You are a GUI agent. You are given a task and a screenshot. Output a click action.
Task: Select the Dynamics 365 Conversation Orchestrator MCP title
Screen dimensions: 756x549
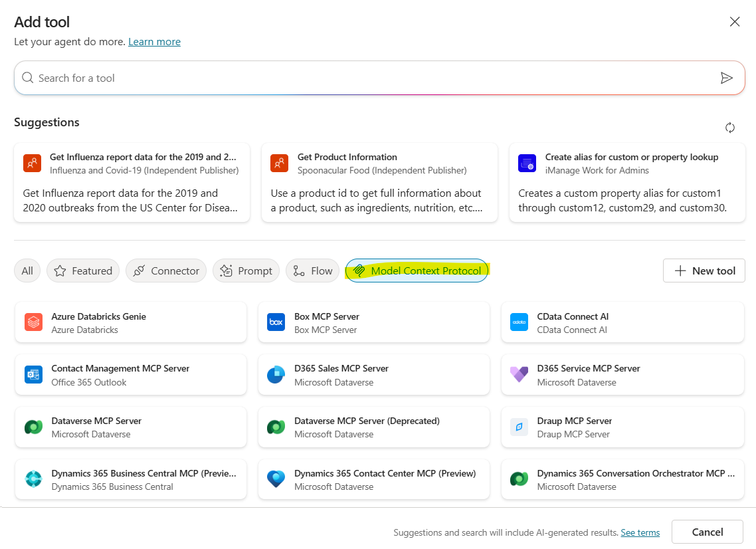[x=636, y=473]
